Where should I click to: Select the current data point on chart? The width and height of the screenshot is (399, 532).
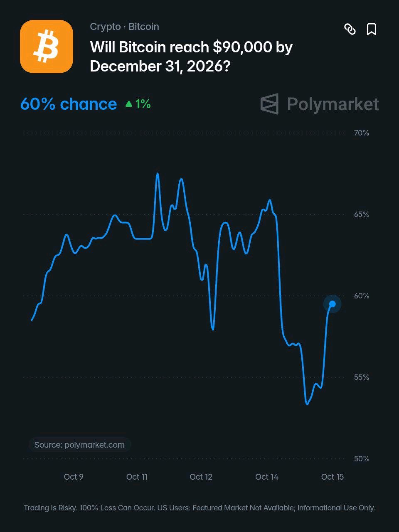point(332,304)
